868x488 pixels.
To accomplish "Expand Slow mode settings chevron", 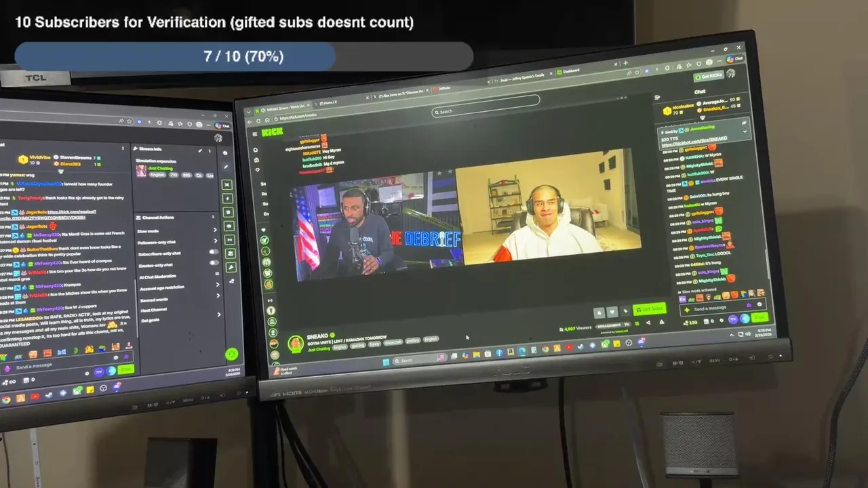I will [x=215, y=230].
